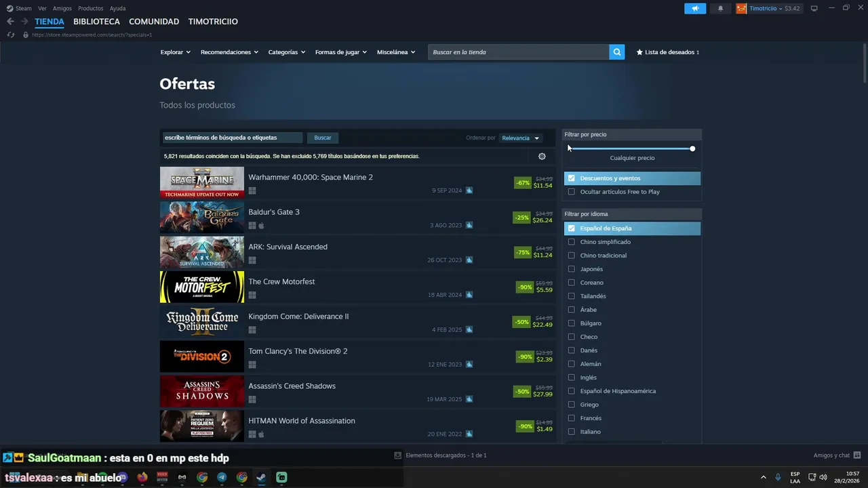
Task: Open the notifications bell
Action: pyautogui.click(x=720, y=8)
